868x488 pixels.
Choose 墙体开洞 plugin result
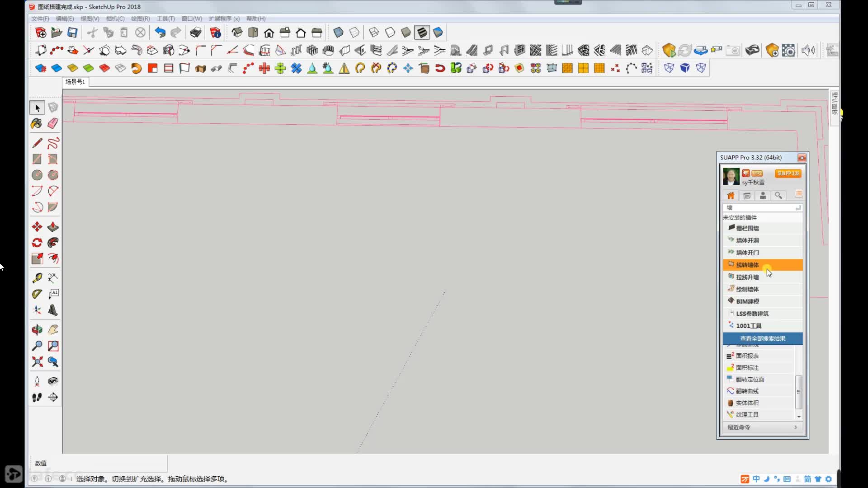coord(763,240)
